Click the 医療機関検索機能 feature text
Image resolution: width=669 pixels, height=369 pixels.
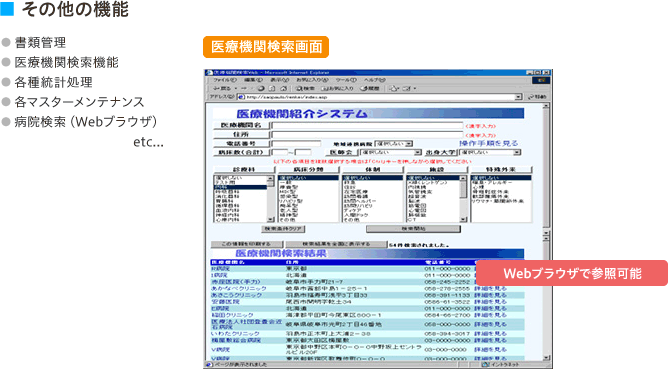point(66,62)
